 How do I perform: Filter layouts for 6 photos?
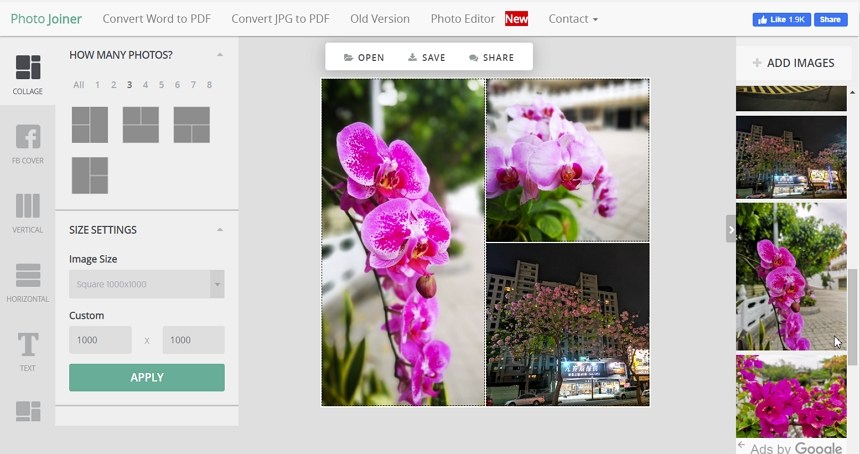(x=177, y=85)
